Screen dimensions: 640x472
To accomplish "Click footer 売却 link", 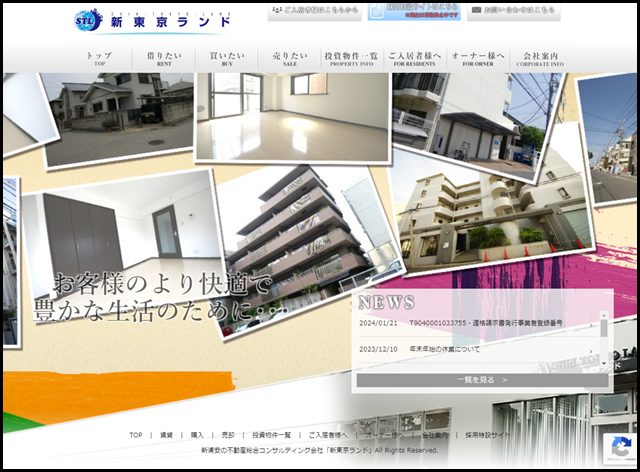I will pyautogui.click(x=228, y=435).
